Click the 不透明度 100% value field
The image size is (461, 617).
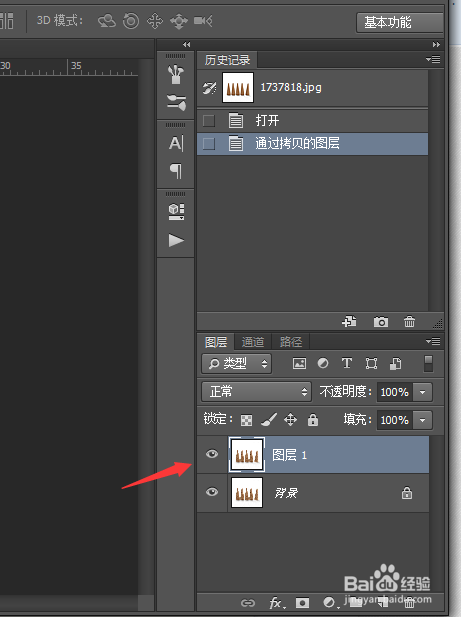(395, 392)
